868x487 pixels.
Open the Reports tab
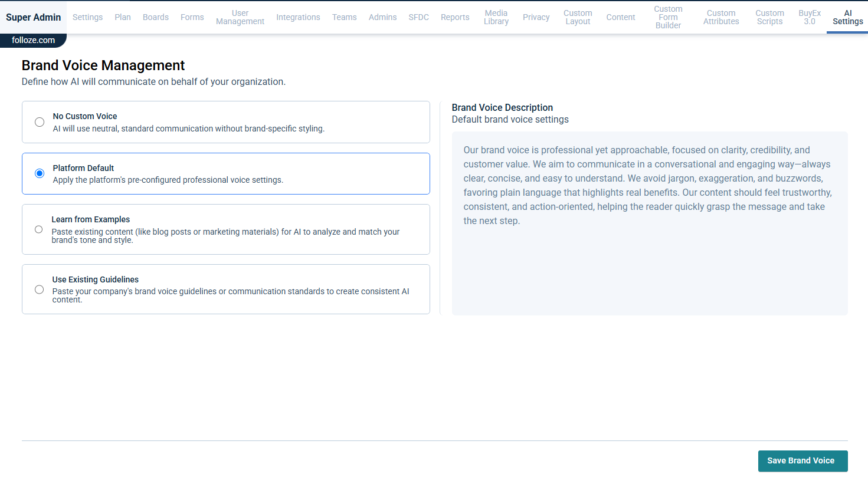click(x=455, y=17)
